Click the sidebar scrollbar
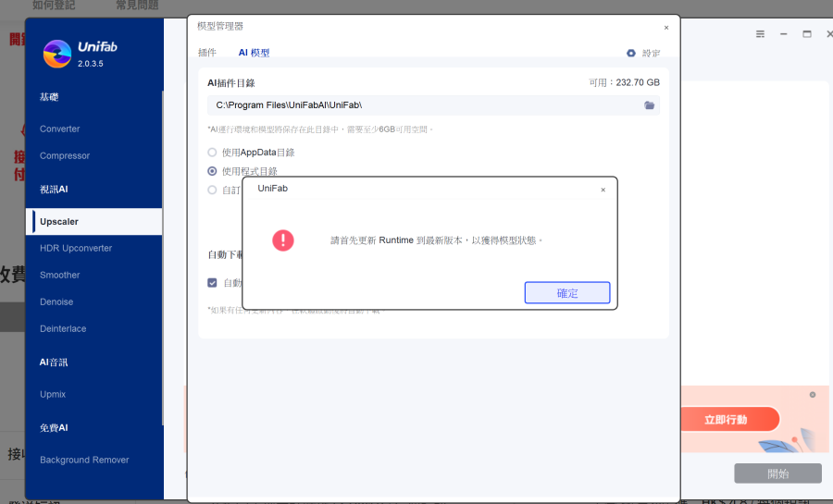The height and width of the screenshot is (504, 833). pos(163,258)
